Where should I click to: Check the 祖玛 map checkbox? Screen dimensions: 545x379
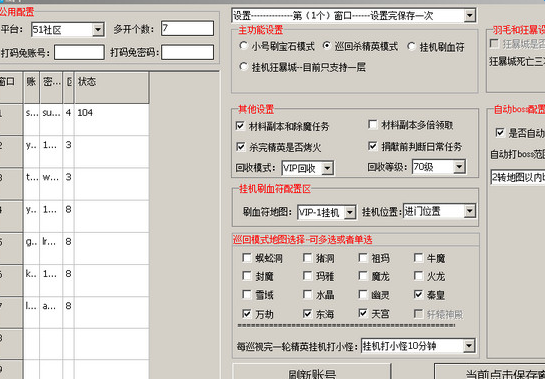(363, 258)
